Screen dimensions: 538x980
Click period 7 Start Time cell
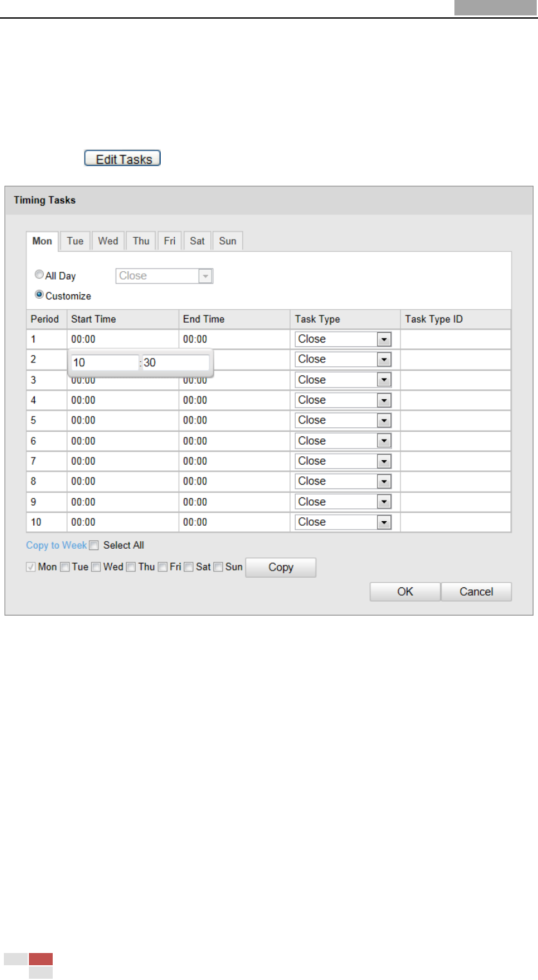point(122,461)
